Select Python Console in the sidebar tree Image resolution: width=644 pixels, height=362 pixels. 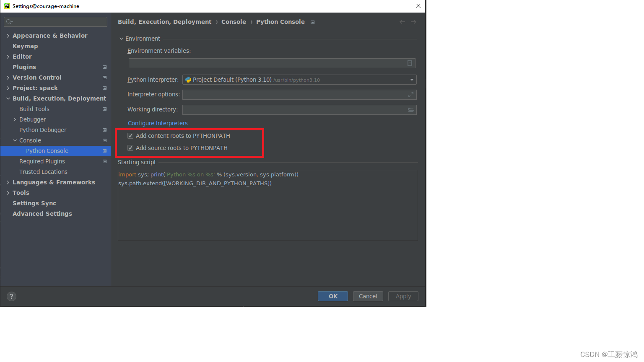[x=47, y=150]
